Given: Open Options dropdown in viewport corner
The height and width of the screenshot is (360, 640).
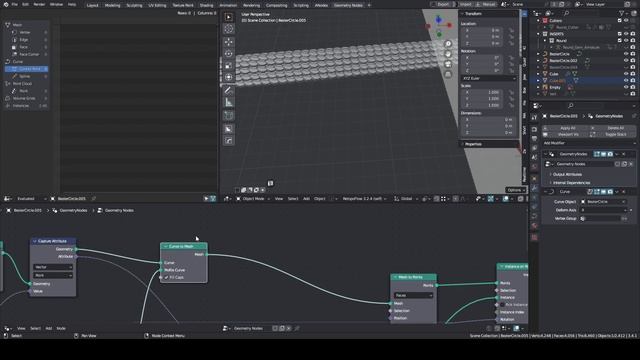Looking at the screenshot, I should point(515,190).
